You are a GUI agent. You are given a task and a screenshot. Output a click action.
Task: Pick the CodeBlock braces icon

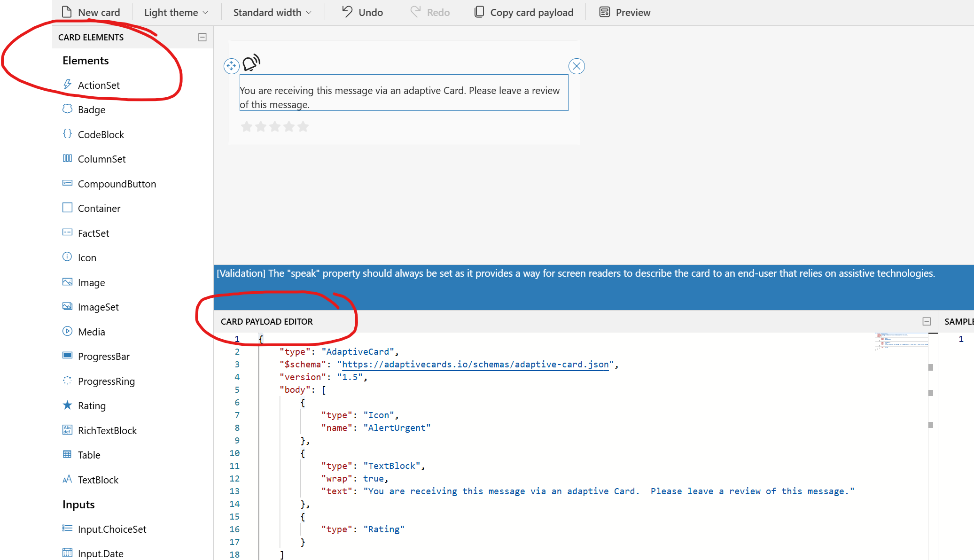[67, 134]
